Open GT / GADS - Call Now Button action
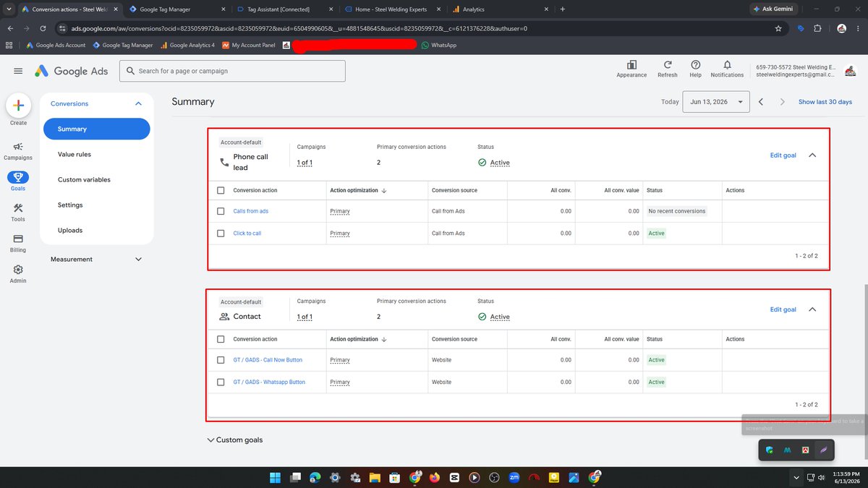 click(x=268, y=360)
